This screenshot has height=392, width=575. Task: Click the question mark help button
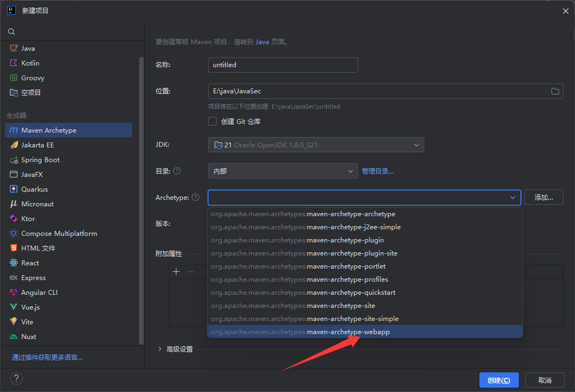[16, 379]
